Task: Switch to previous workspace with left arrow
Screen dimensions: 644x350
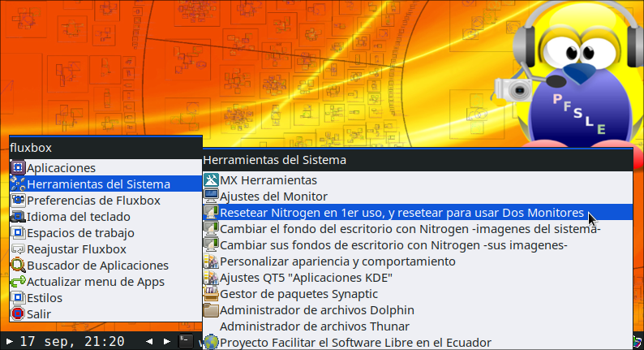Action: click(149, 341)
